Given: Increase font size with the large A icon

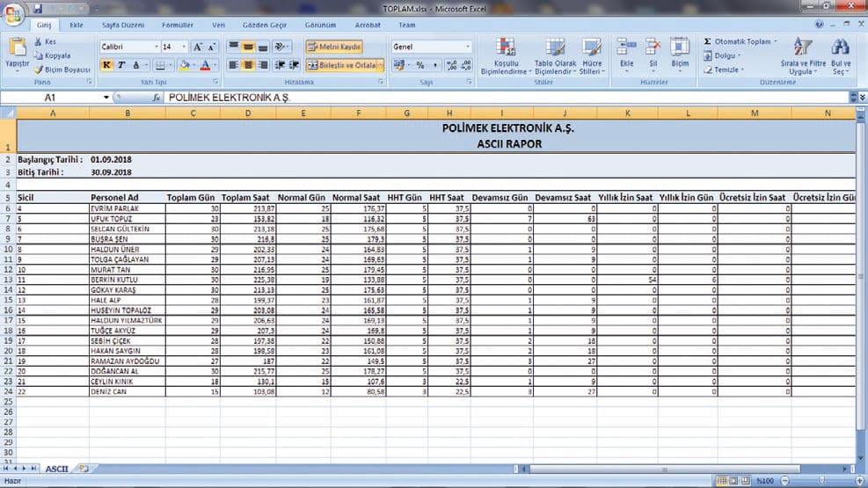Looking at the screenshot, I should click(x=198, y=47).
